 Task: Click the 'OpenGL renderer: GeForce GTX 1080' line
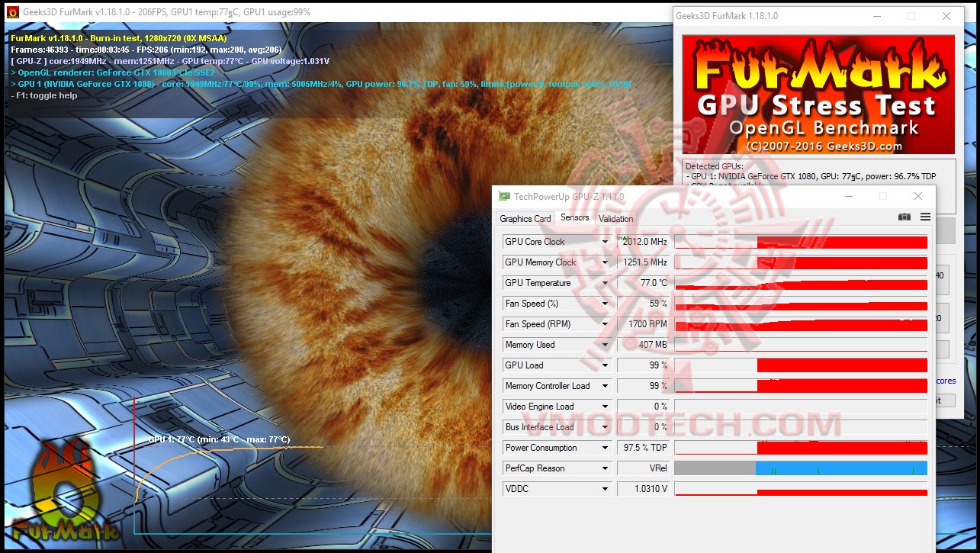click(113, 72)
